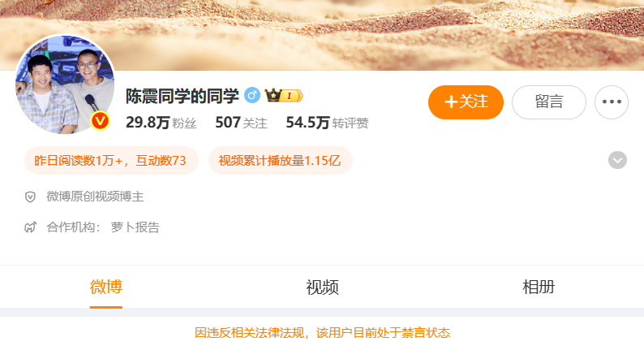
Task: Click the partner organization icon
Action: pyautogui.click(x=30, y=227)
